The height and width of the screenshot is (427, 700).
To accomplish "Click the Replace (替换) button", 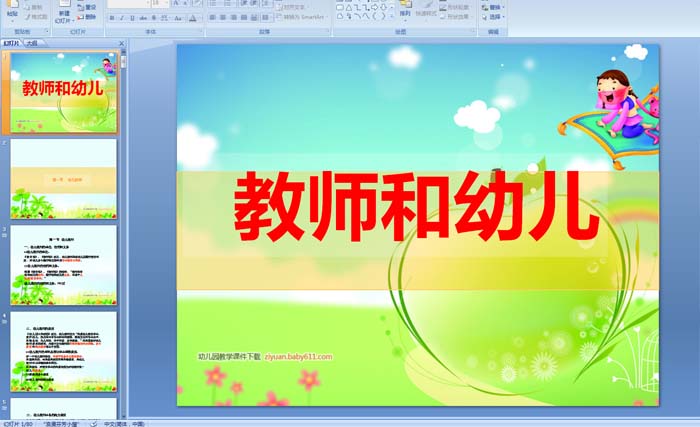I will pyautogui.click(x=493, y=8).
